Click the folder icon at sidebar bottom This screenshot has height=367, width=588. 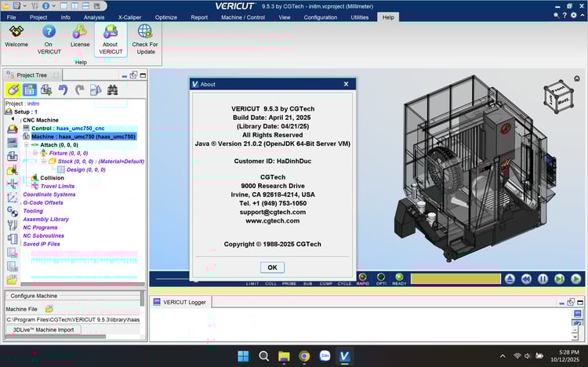click(12, 280)
